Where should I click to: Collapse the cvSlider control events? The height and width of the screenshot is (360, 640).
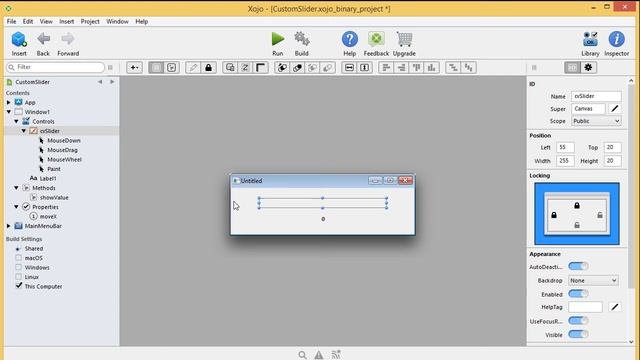tap(24, 131)
